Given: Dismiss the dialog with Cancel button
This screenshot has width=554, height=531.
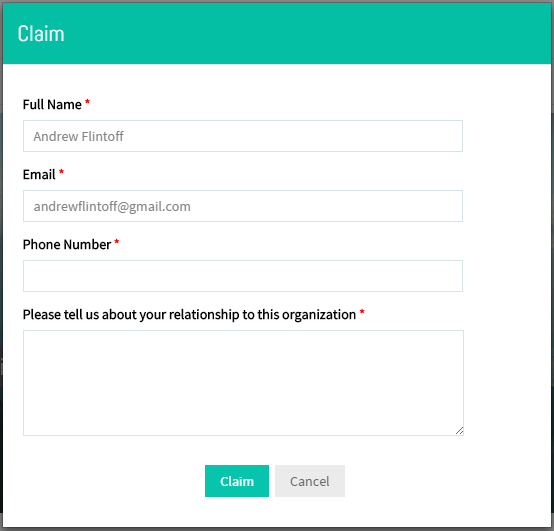Looking at the screenshot, I should coord(310,481).
